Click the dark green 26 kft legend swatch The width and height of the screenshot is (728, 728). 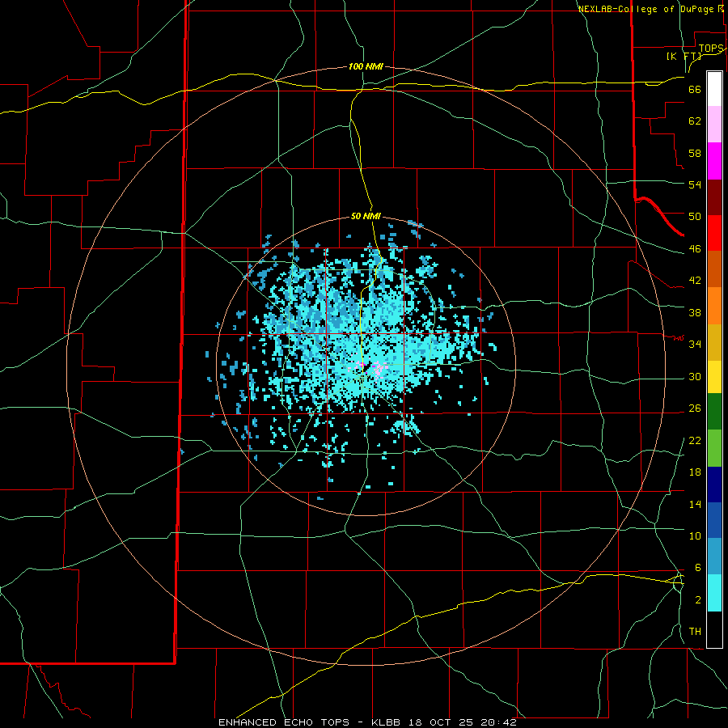[x=714, y=412]
